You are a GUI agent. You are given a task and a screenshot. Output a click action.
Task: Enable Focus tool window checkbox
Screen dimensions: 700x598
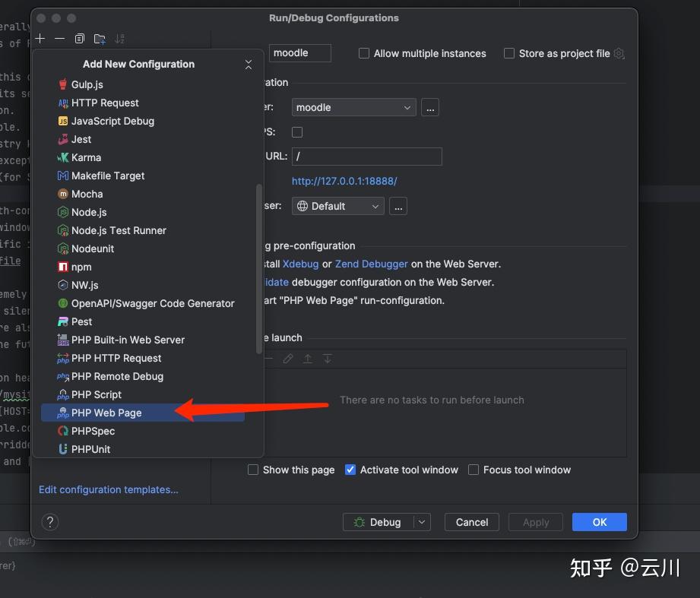tap(474, 470)
